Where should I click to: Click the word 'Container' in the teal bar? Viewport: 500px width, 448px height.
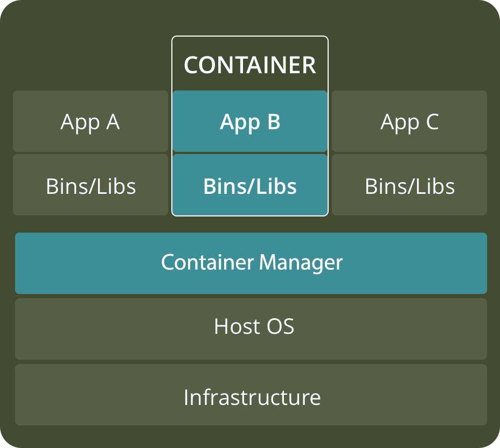pyautogui.click(x=207, y=263)
